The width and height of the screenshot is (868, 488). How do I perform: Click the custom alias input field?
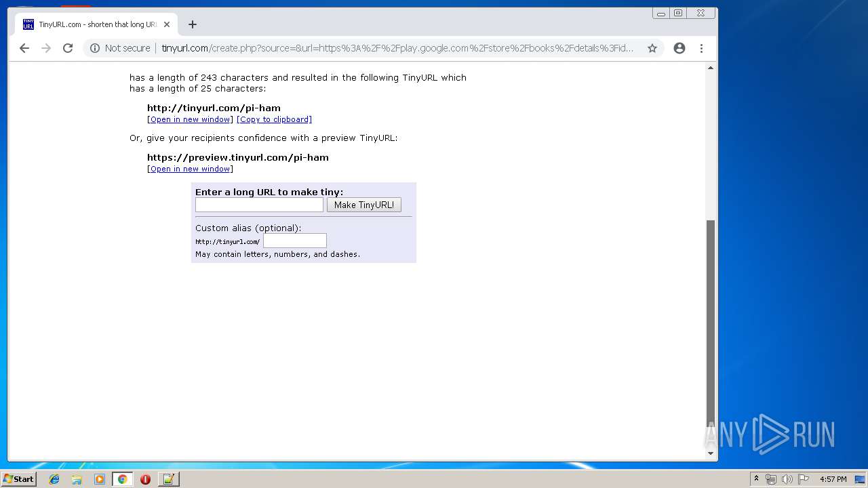coord(295,241)
